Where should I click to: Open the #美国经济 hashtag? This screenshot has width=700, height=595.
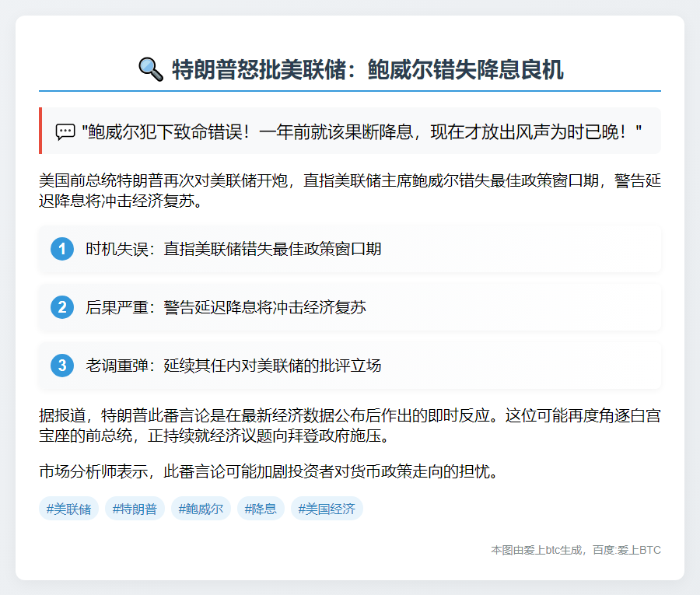[327, 509]
